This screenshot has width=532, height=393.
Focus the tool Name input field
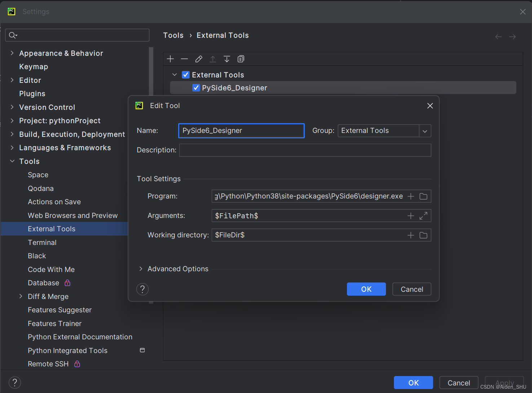241,131
